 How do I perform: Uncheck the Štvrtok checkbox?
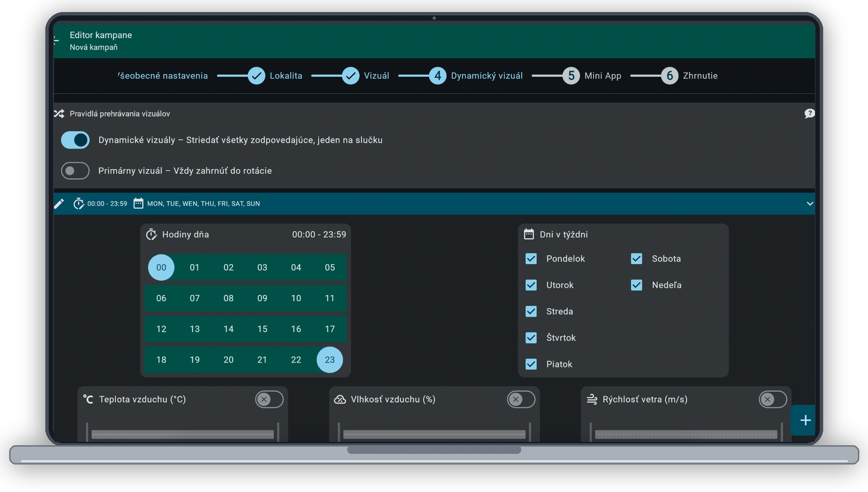coord(531,338)
